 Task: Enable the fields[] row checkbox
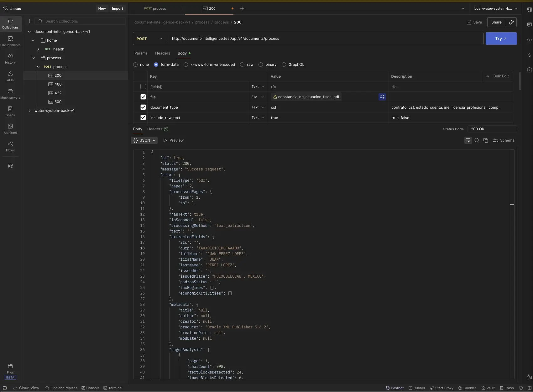click(143, 86)
